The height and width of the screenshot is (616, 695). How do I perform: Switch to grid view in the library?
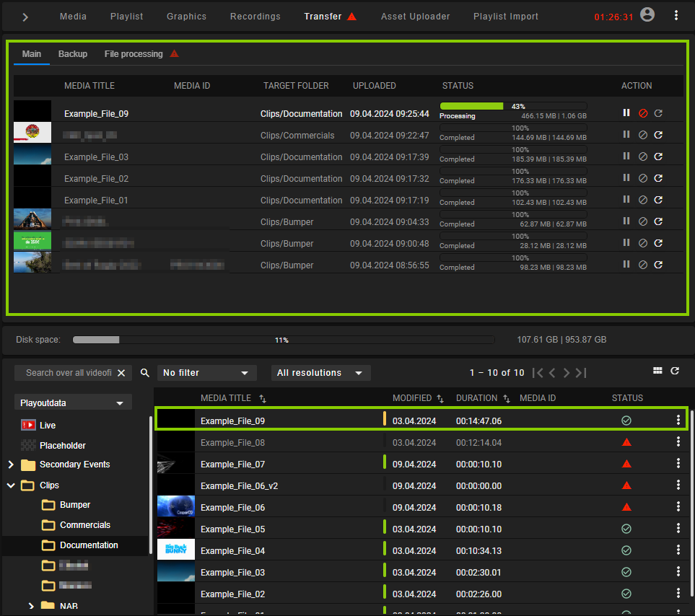(657, 370)
